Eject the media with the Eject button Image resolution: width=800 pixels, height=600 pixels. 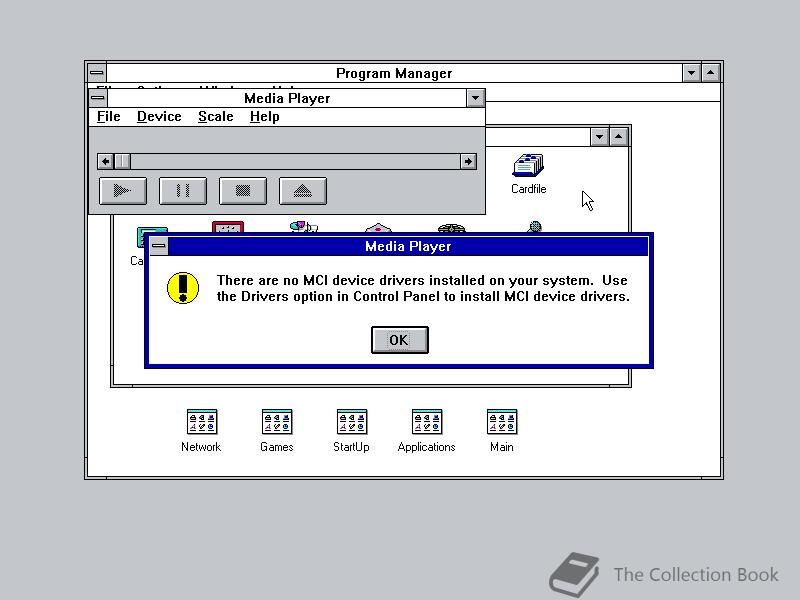coord(303,191)
